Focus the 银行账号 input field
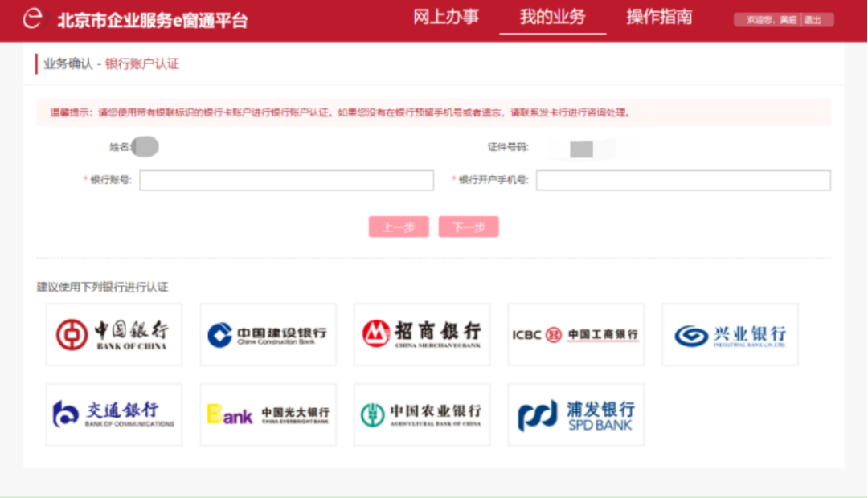The height and width of the screenshot is (498, 868). pyautogui.click(x=287, y=181)
